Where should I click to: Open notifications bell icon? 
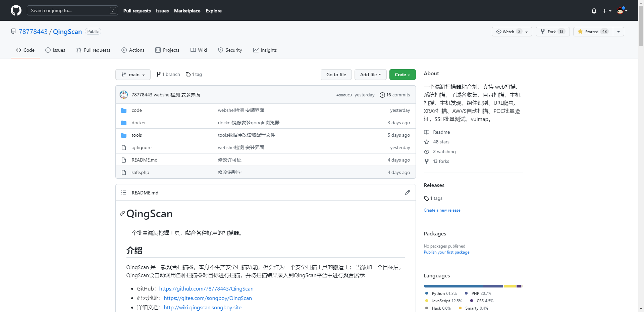594,11
